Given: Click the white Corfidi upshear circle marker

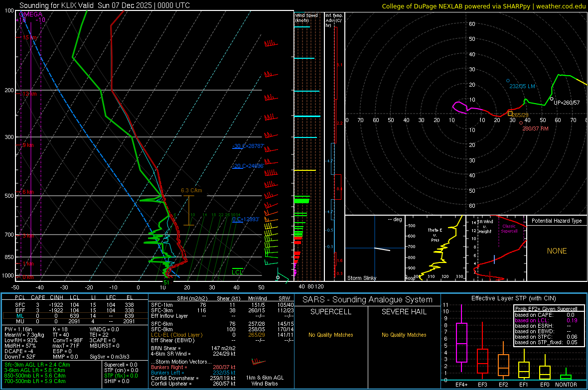Looking at the screenshot, I should pyautogui.click(x=552, y=99).
